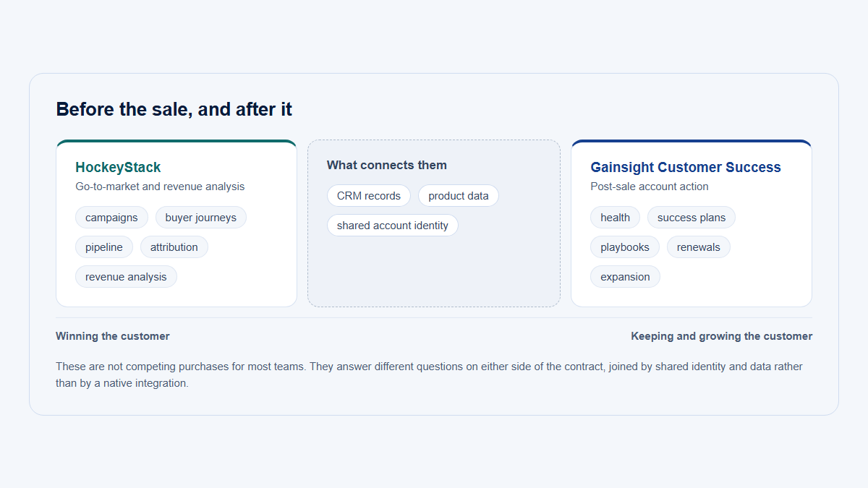Click the playbooks tag
Image resolution: width=868 pixels, height=488 pixels.
click(625, 247)
